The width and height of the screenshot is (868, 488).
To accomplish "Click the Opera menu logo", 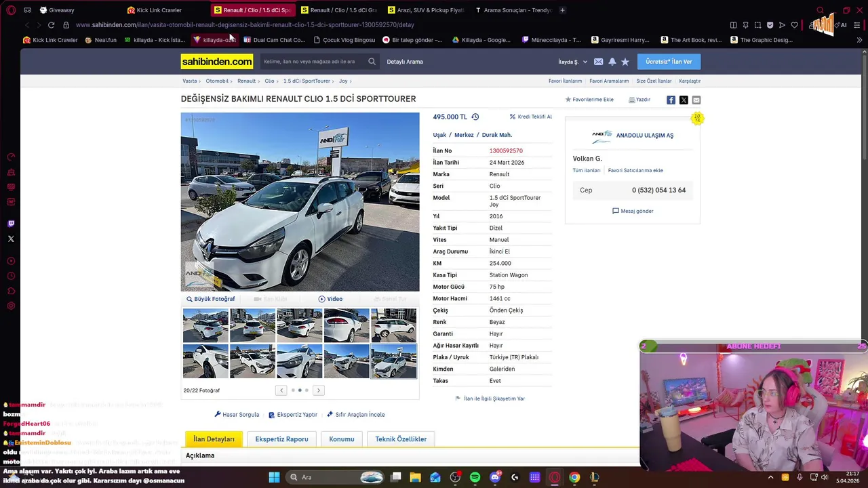I will click(11, 10).
